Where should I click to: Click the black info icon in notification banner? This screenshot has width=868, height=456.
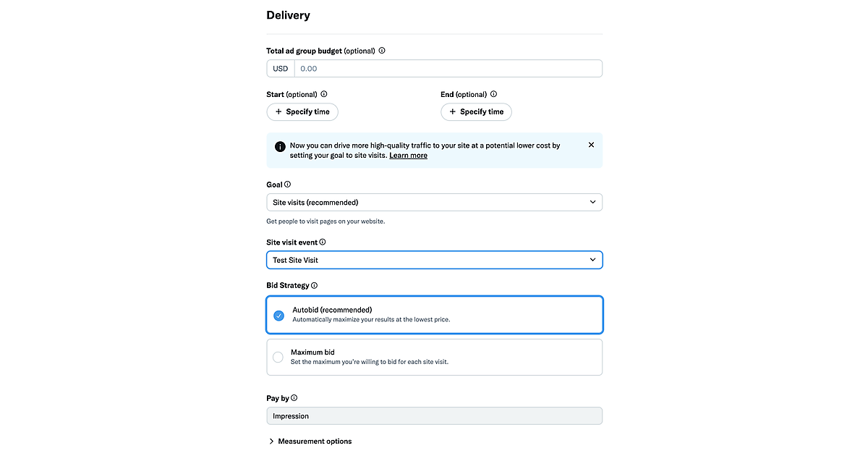coord(281,146)
